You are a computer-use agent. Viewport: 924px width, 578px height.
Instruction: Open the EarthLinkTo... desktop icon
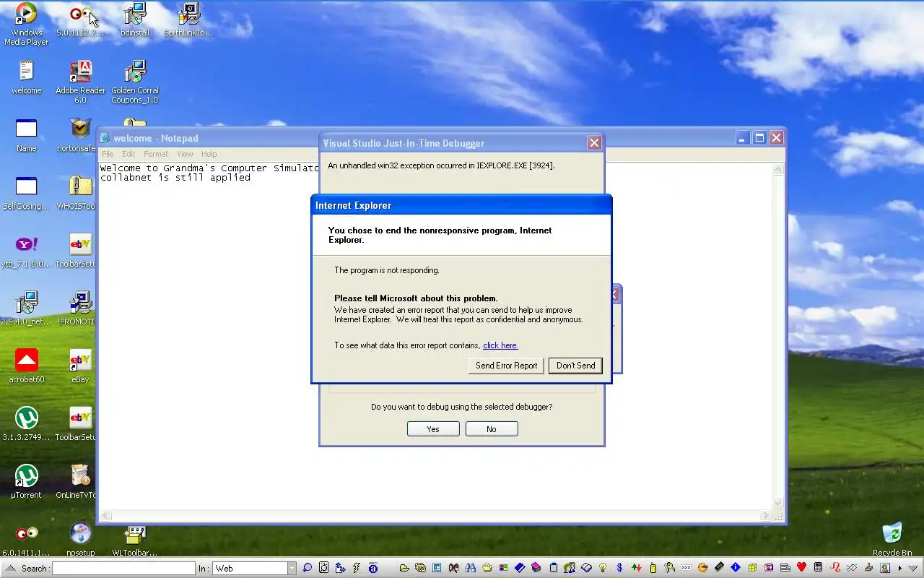pos(188,19)
